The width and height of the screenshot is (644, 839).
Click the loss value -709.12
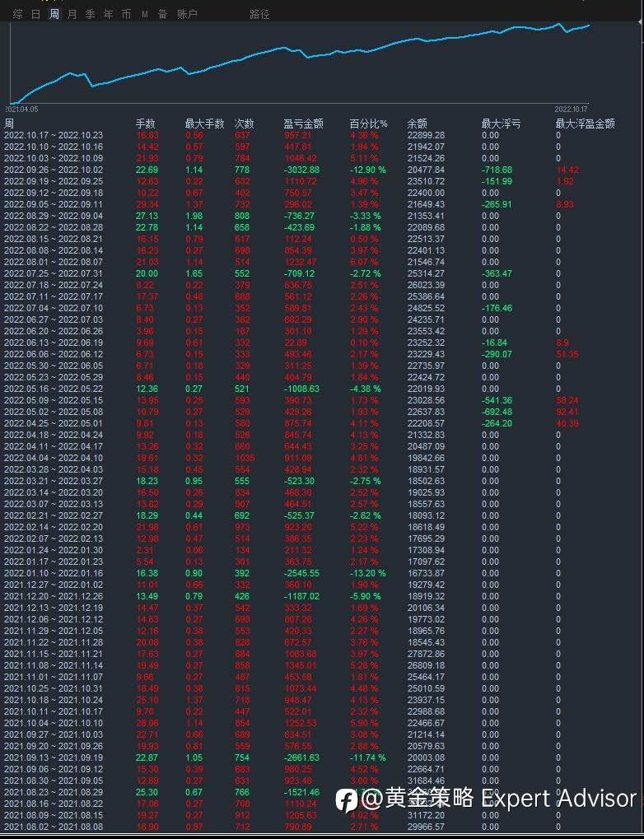[x=299, y=273]
